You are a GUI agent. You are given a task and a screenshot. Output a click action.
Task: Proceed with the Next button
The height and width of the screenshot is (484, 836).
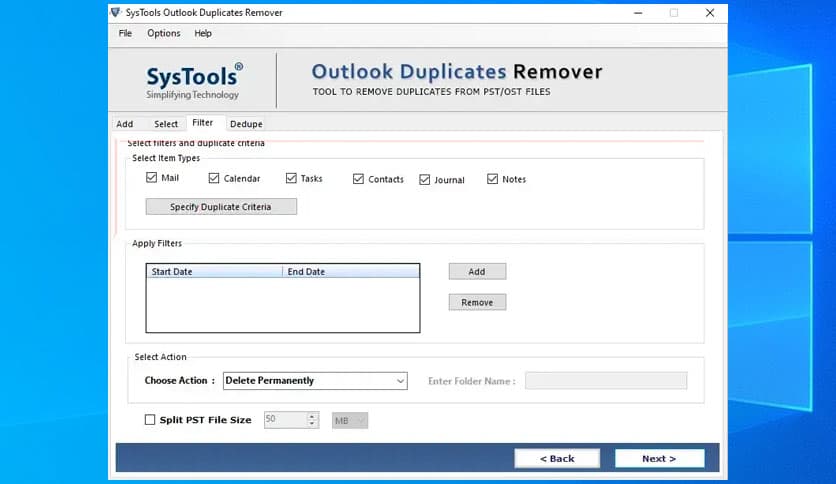660,458
